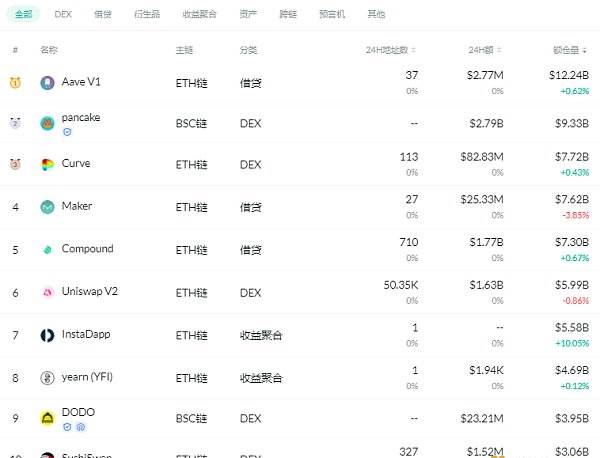Image resolution: width=600 pixels, height=458 pixels.
Task: Click Aave V1 locked value $12.24B
Action: tap(569, 75)
